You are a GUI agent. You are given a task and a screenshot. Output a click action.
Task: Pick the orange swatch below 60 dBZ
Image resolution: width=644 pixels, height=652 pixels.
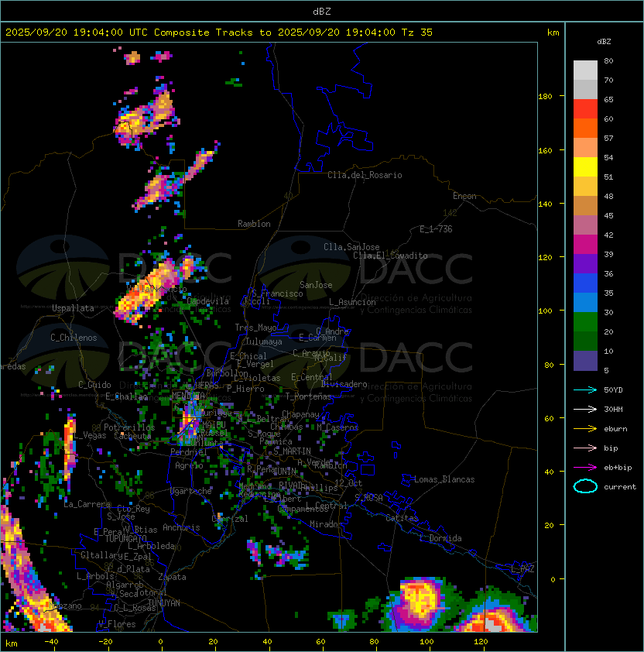585,128
